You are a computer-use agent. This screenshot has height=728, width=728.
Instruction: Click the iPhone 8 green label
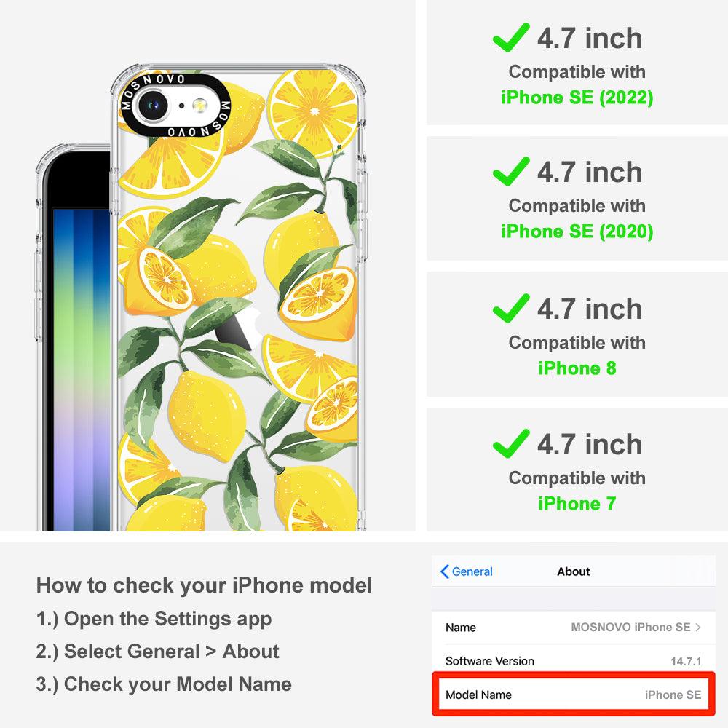pos(577,368)
